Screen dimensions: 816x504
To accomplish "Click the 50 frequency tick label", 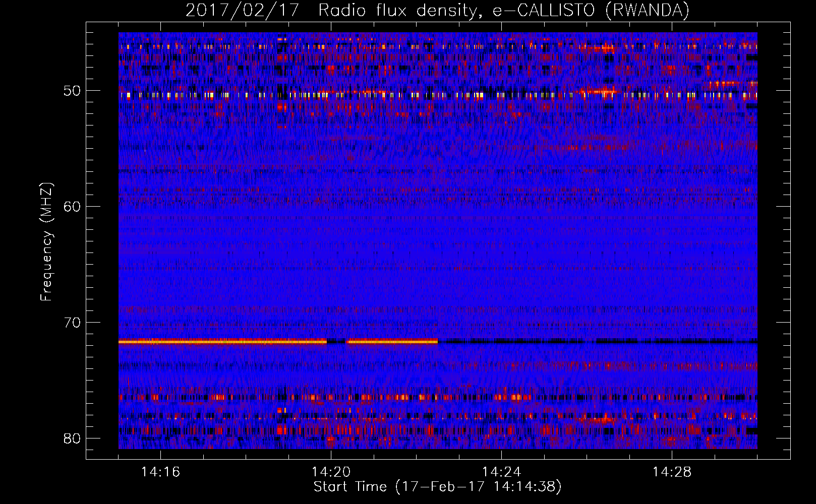I will [x=72, y=91].
